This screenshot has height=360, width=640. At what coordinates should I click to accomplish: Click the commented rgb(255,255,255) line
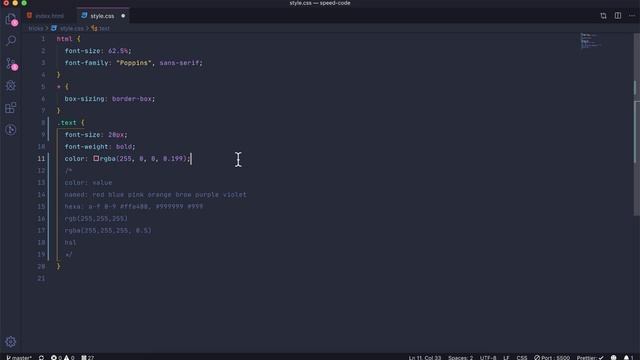pos(96,219)
